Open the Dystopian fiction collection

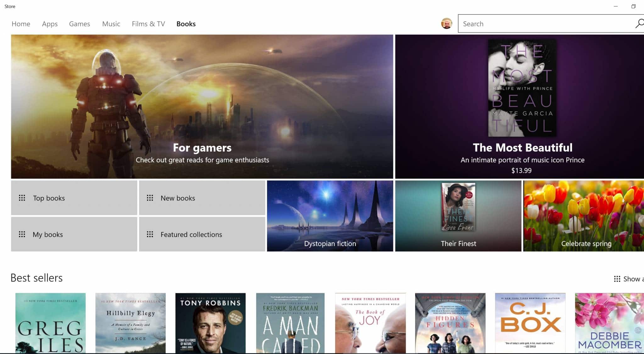(330, 216)
